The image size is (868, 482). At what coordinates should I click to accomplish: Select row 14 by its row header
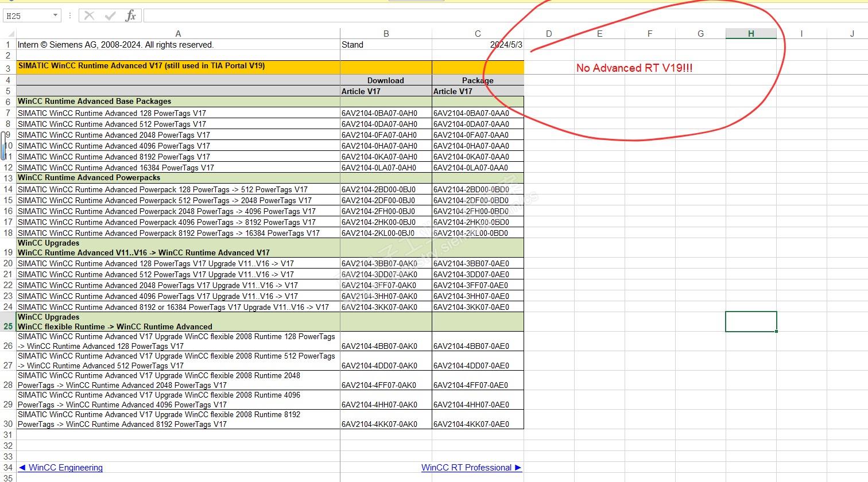[x=8, y=189]
